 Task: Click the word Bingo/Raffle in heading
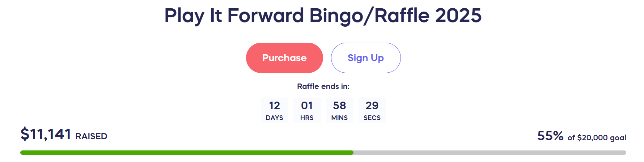370,16
